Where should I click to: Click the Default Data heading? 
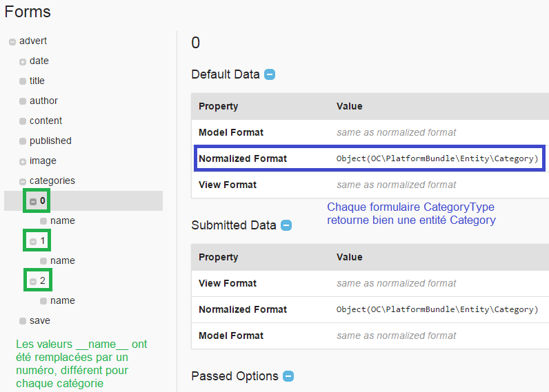[226, 74]
